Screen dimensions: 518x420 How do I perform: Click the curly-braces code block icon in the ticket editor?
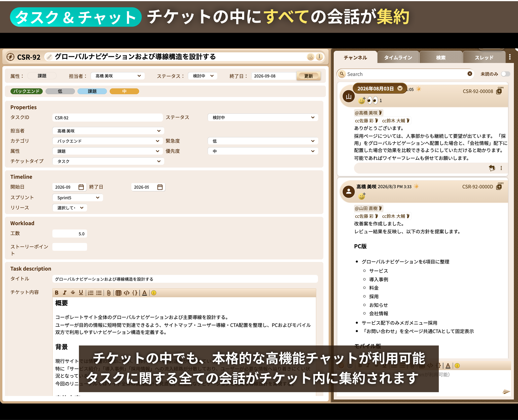[x=135, y=293]
